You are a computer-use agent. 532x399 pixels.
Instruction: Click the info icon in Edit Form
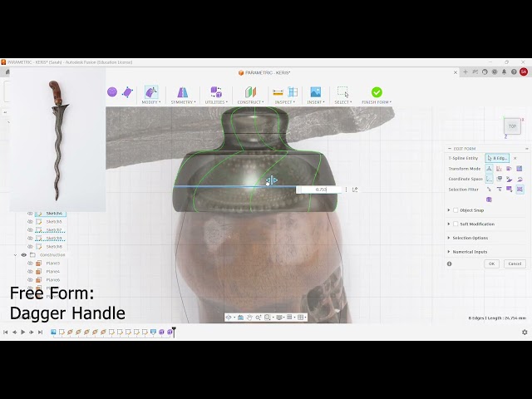[x=450, y=264]
